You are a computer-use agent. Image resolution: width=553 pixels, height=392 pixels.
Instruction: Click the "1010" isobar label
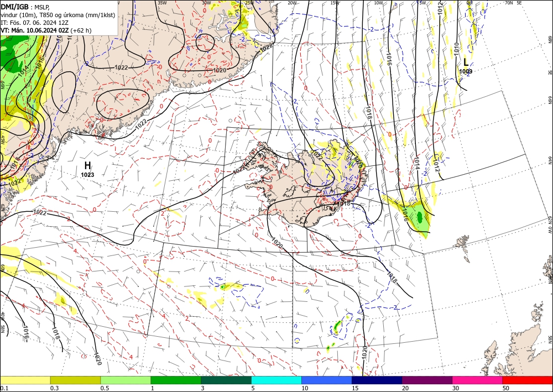456,49
